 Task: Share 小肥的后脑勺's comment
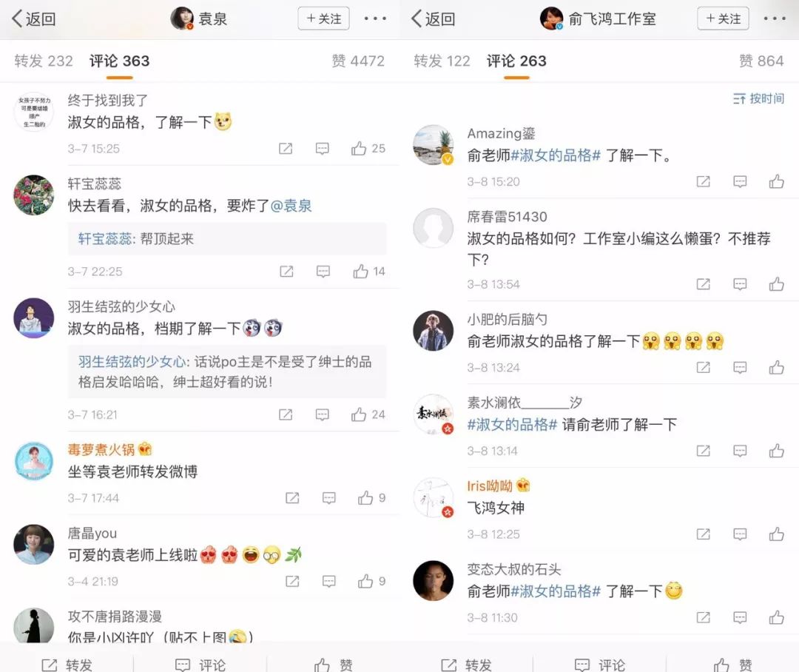click(x=704, y=367)
